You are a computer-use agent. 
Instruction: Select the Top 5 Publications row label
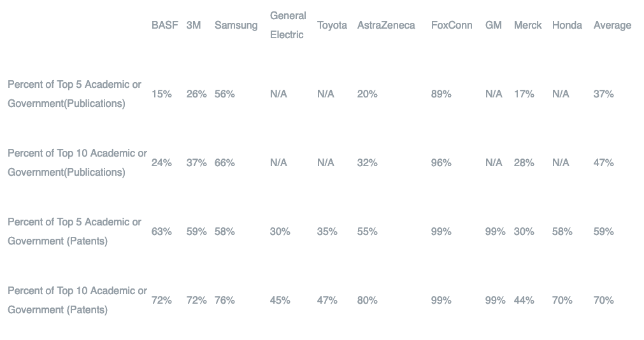click(x=75, y=94)
